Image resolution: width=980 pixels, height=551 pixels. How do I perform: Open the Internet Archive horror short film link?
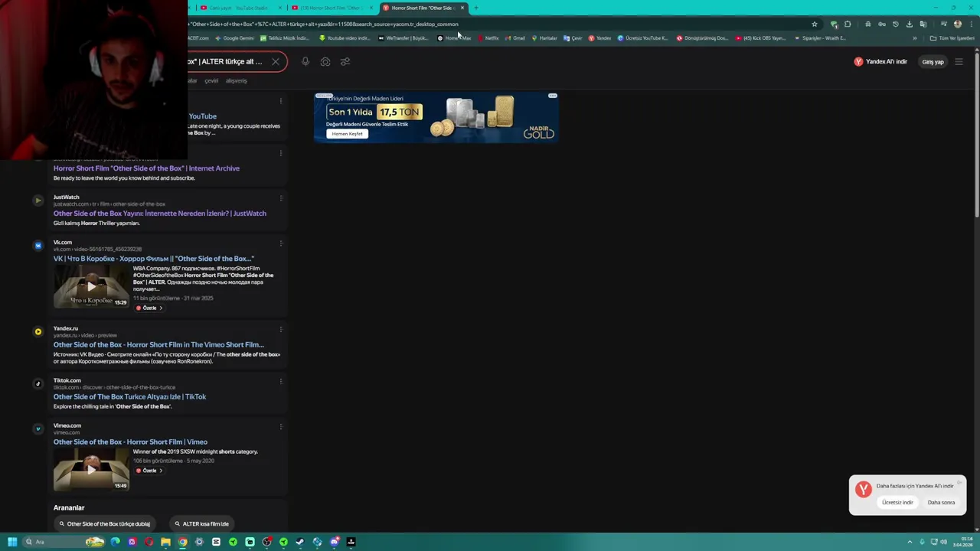(x=146, y=168)
